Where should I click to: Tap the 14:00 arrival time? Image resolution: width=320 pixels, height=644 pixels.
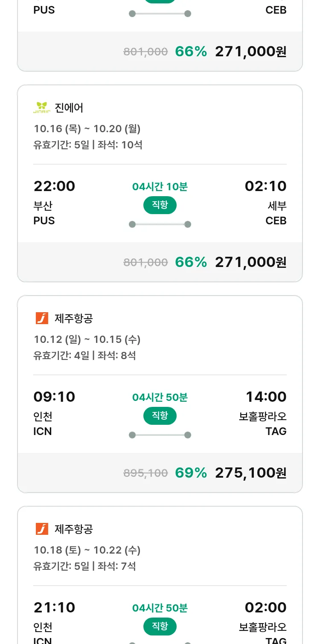(x=266, y=397)
